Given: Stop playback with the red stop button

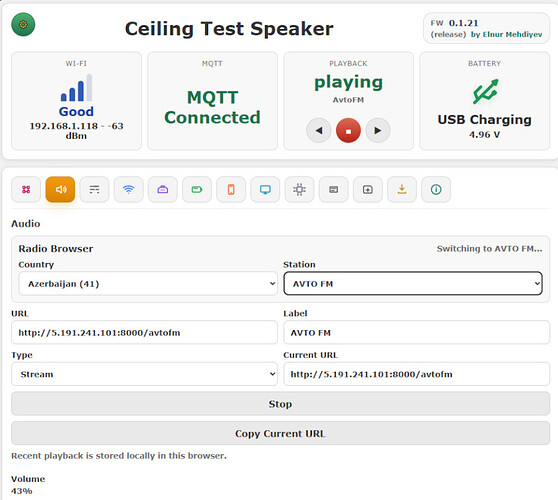Looking at the screenshot, I should click(x=348, y=131).
